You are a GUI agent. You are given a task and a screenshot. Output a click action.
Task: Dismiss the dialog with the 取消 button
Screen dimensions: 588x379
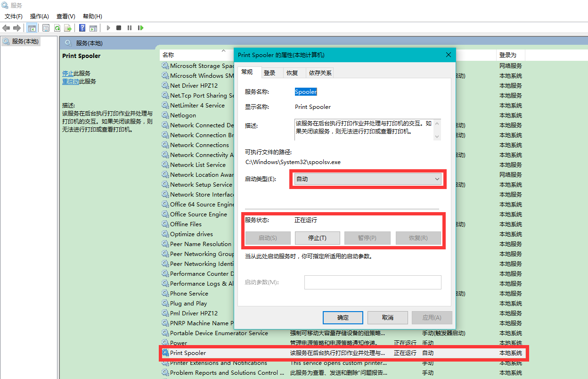point(388,317)
